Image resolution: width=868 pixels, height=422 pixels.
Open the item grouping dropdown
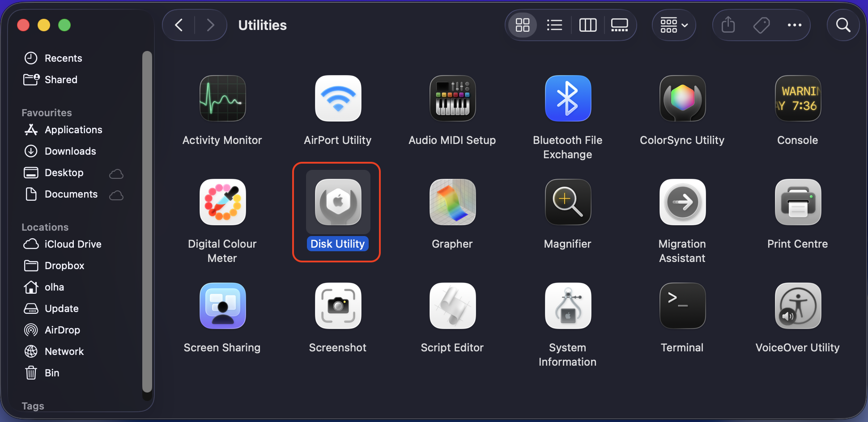click(x=673, y=25)
